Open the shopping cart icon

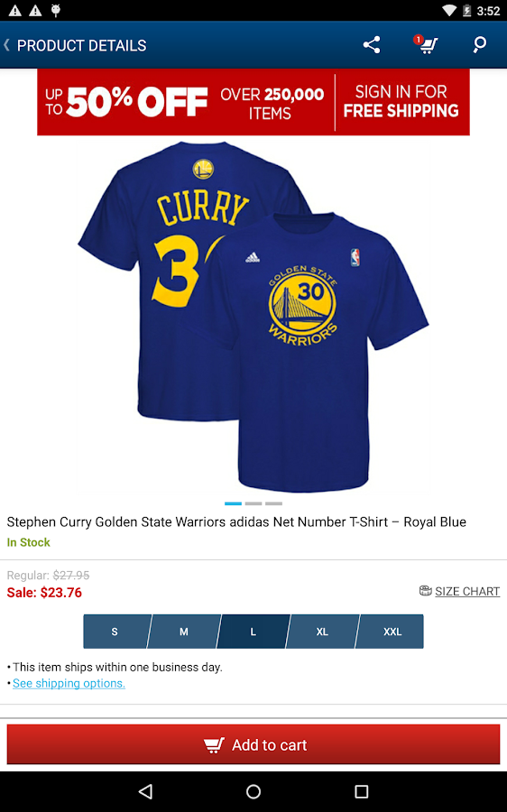pos(426,44)
